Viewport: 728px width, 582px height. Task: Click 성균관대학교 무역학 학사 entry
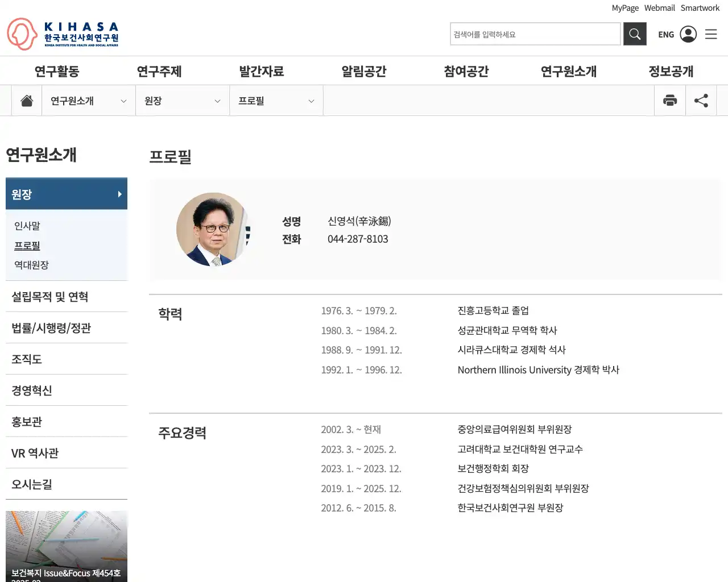507,330
